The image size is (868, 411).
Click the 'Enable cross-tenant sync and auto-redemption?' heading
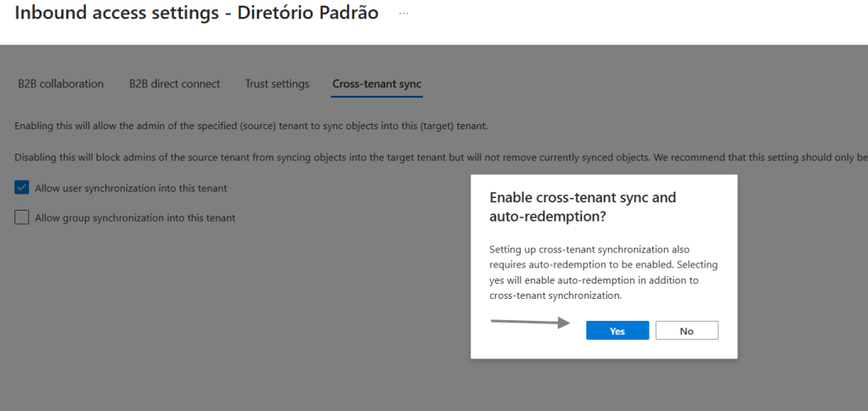coord(583,206)
